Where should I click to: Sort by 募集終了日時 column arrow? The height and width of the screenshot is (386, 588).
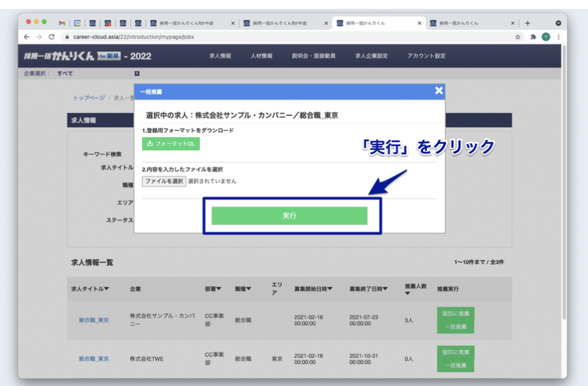(x=385, y=288)
